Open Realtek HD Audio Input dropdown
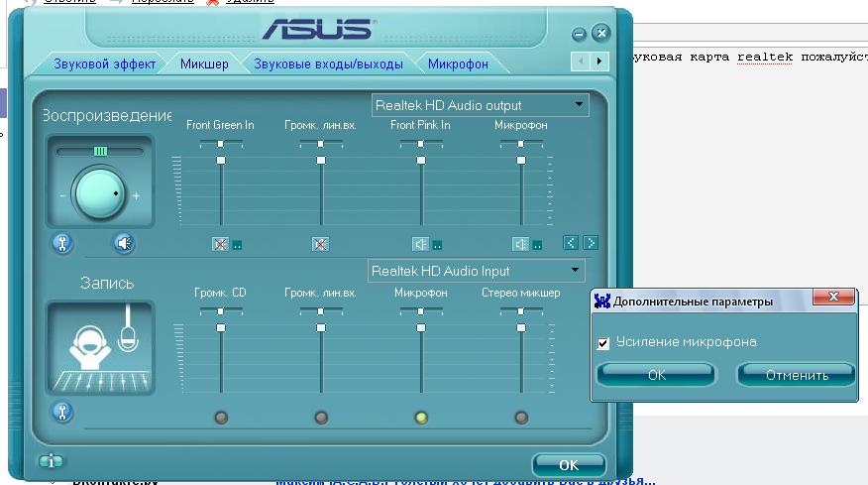This screenshot has width=868, height=485. [476, 271]
